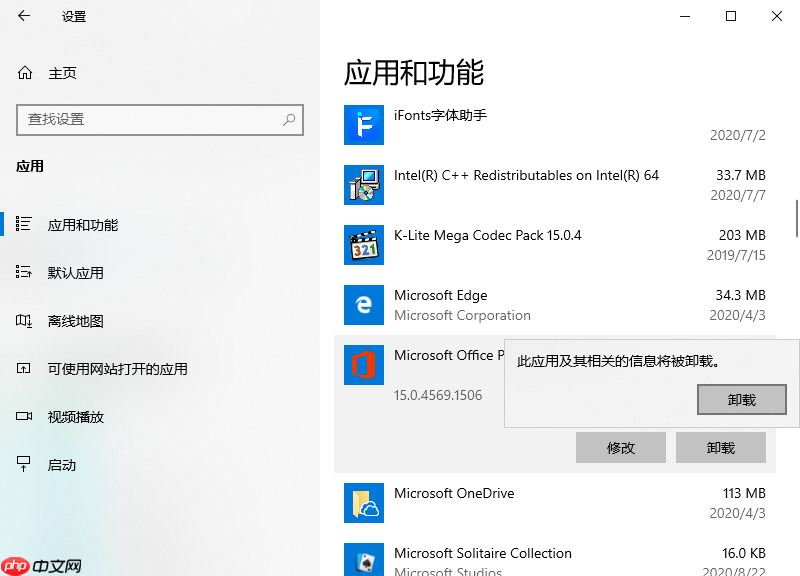Viewport: 800px width, 576px height.
Task: Confirm uninstall with the popup 卸载 button
Action: pos(741,399)
